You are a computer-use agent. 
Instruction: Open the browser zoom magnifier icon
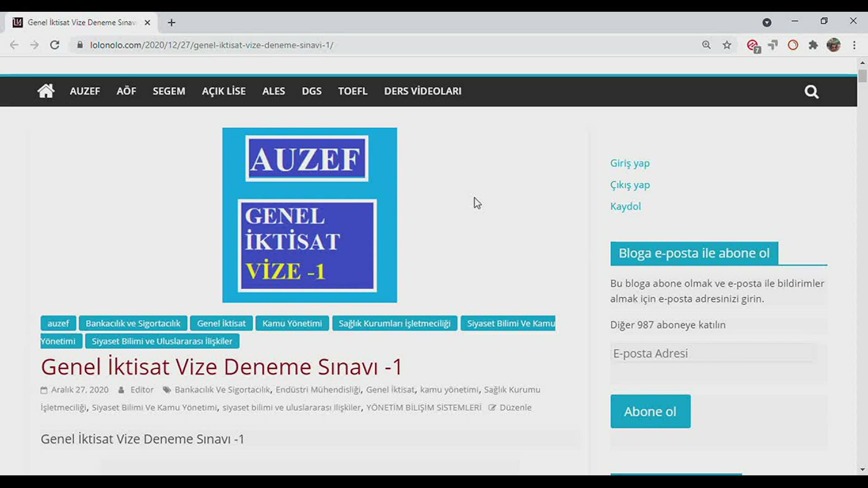coord(706,45)
